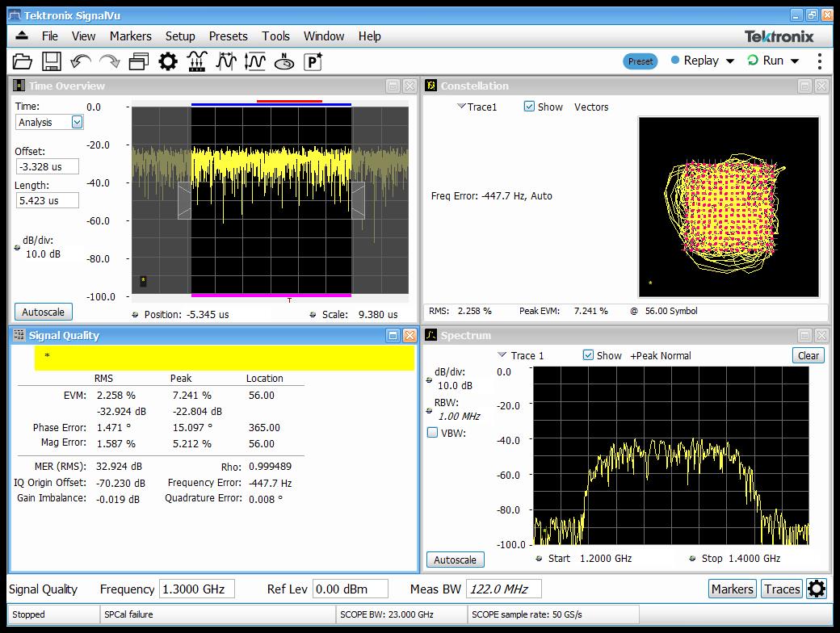Click the Ref Lev field 0.00 dBm
840x633 pixels.
coord(351,589)
